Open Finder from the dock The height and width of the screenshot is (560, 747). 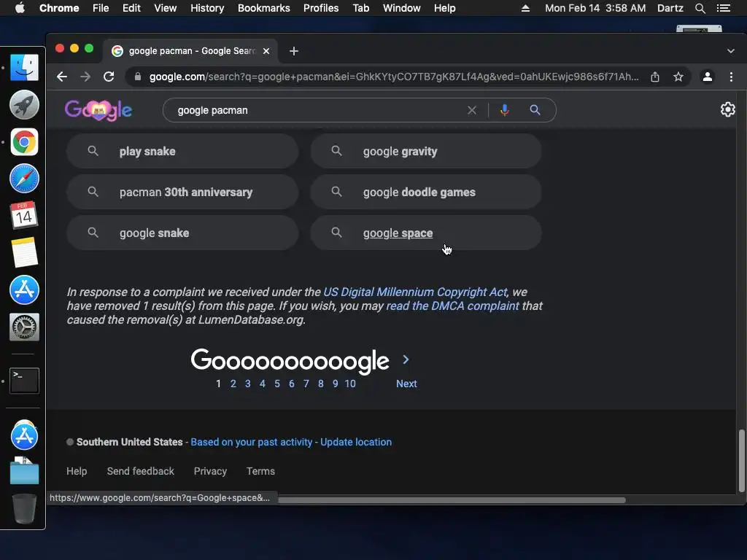(x=24, y=67)
